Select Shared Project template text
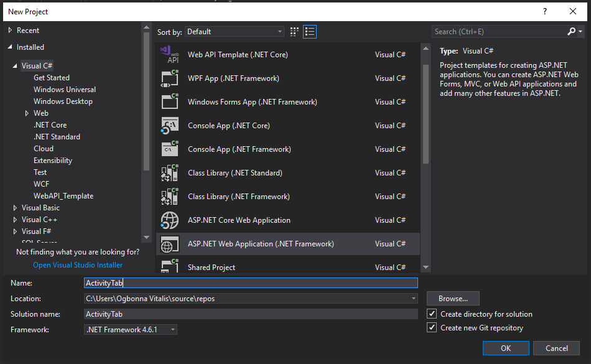This screenshot has height=364, width=591. (x=212, y=267)
